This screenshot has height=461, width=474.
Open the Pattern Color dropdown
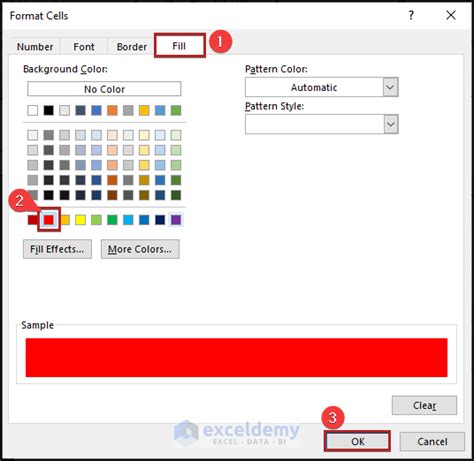(322, 87)
